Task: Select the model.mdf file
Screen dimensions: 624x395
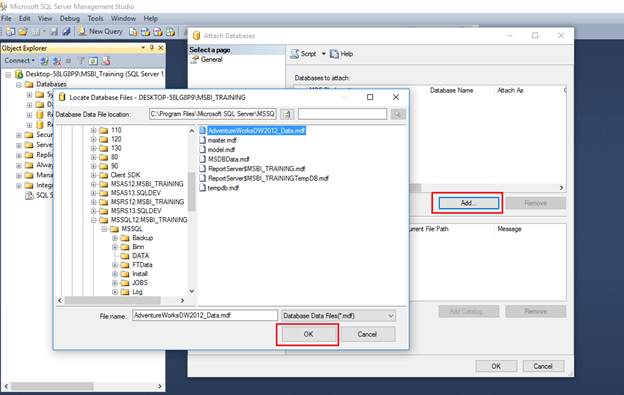Action: 221,150
